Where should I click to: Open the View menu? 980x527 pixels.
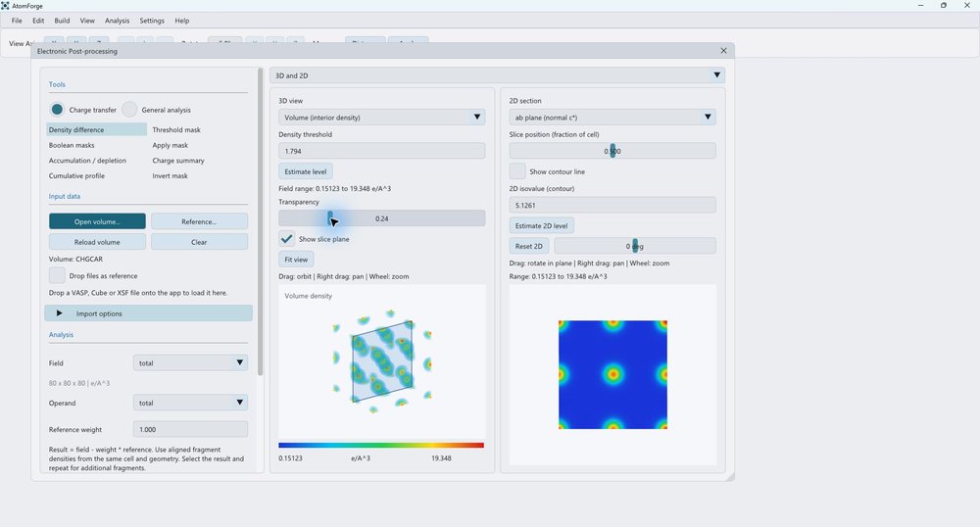point(87,21)
